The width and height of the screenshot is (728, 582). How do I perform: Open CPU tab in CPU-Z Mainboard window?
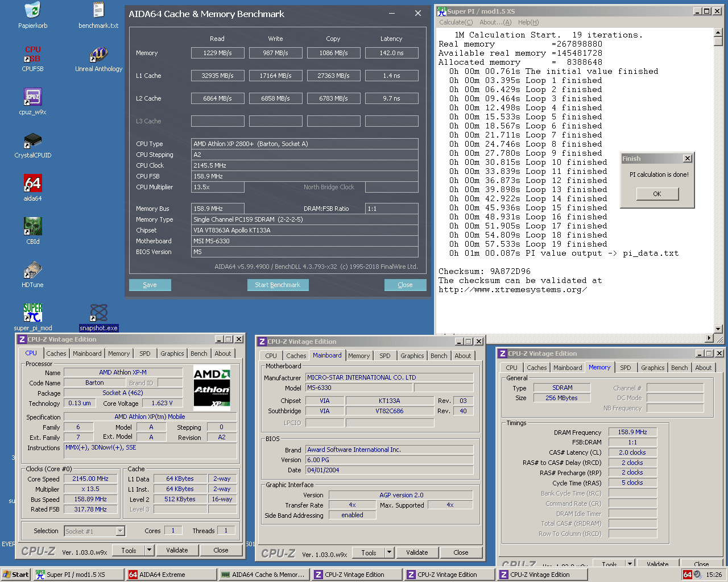(271, 356)
